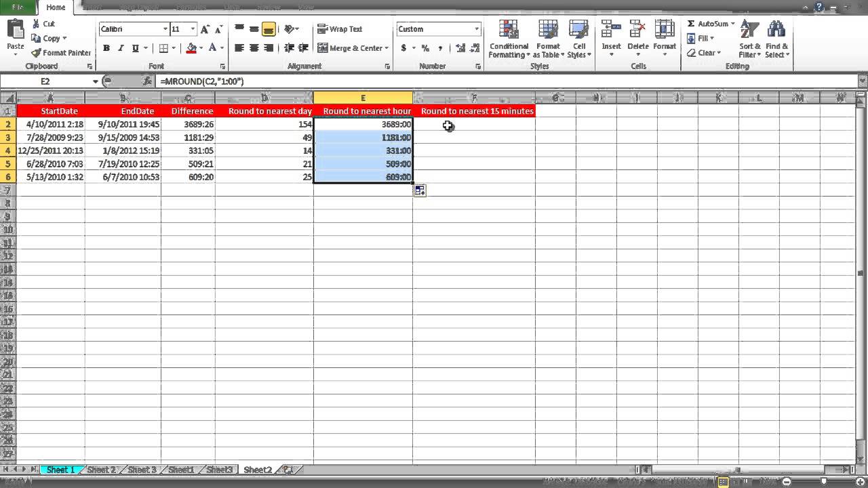This screenshot has height=488, width=868.
Task: Click the Name Box showing E2
Action: pos(45,81)
